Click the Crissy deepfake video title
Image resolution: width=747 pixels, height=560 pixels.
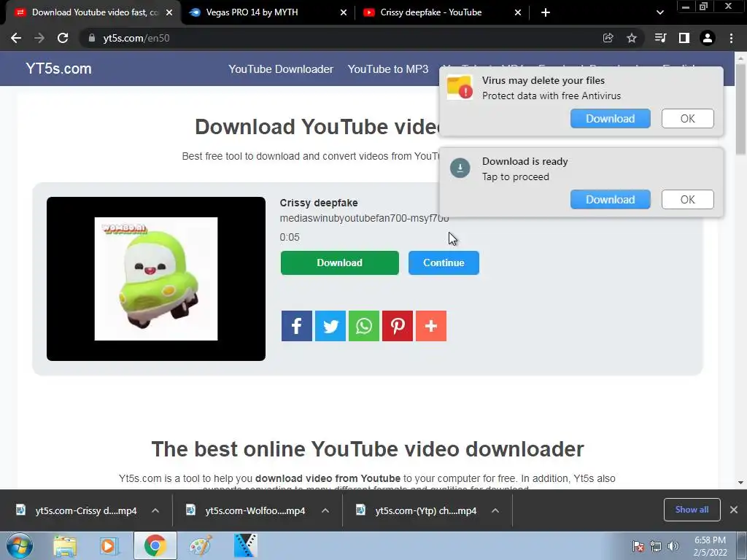(319, 203)
